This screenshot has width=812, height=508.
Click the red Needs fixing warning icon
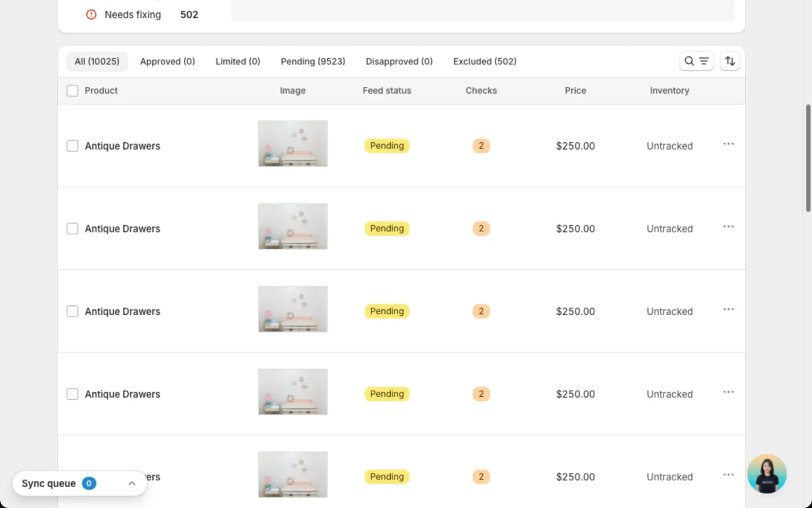click(x=91, y=15)
